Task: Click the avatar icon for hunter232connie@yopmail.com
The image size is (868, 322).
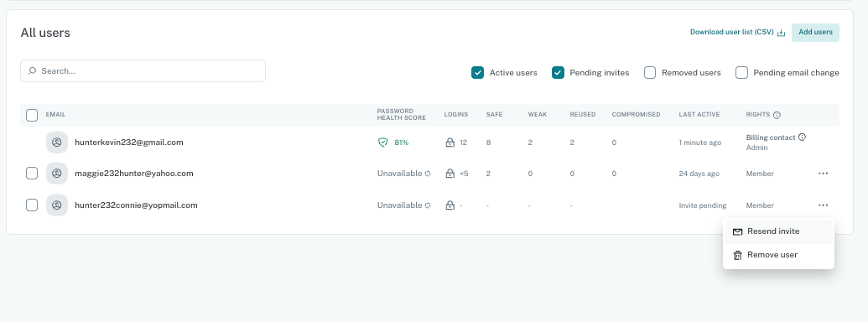Action: coord(56,205)
